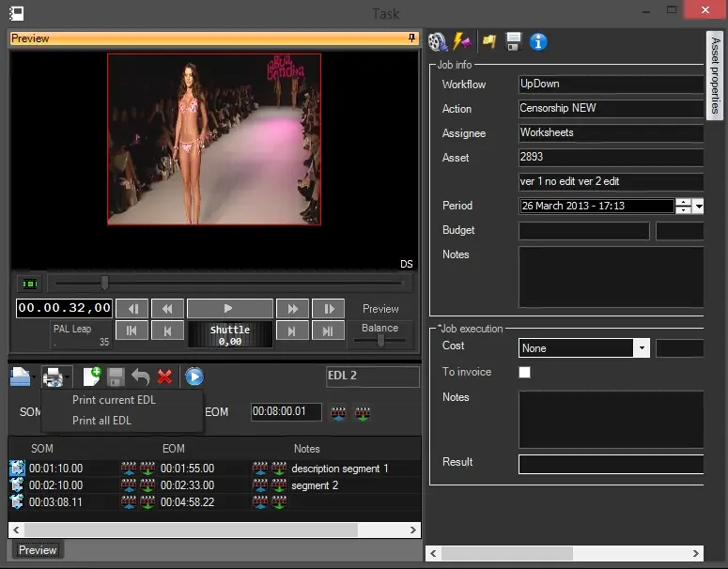Image resolution: width=728 pixels, height=569 pixels.
Task: Open the Cost dropdown showing None
Action: 642,348
